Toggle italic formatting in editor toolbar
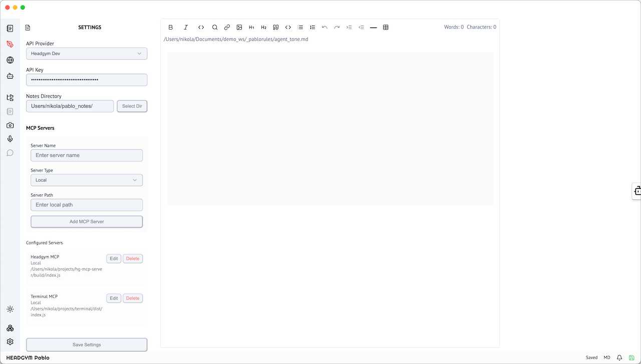641x364 pixels. coord(186,28)
